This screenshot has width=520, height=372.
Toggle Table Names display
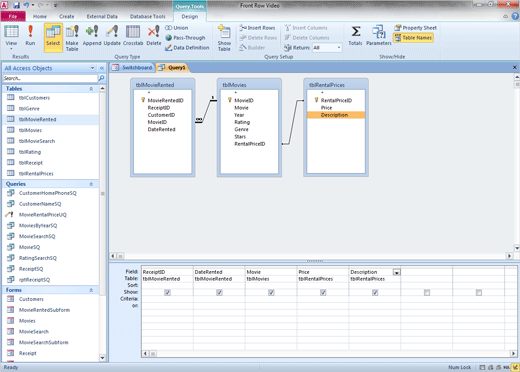click(x=413, y=38)
